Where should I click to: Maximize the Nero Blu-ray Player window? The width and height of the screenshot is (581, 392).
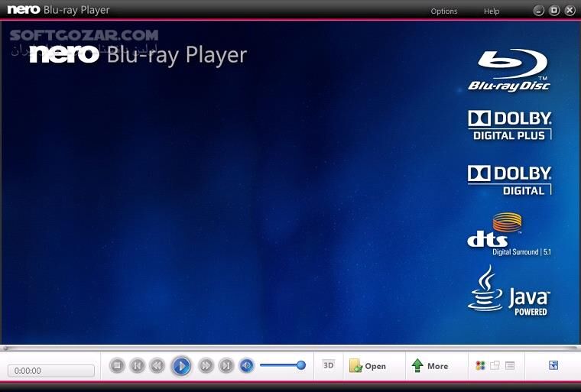point(554,11)
